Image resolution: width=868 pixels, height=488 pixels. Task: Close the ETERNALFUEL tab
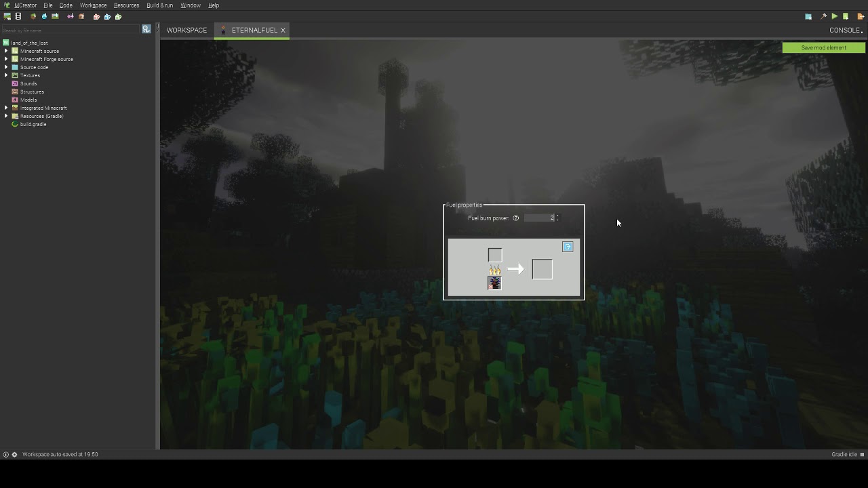[x=283, y=30]
